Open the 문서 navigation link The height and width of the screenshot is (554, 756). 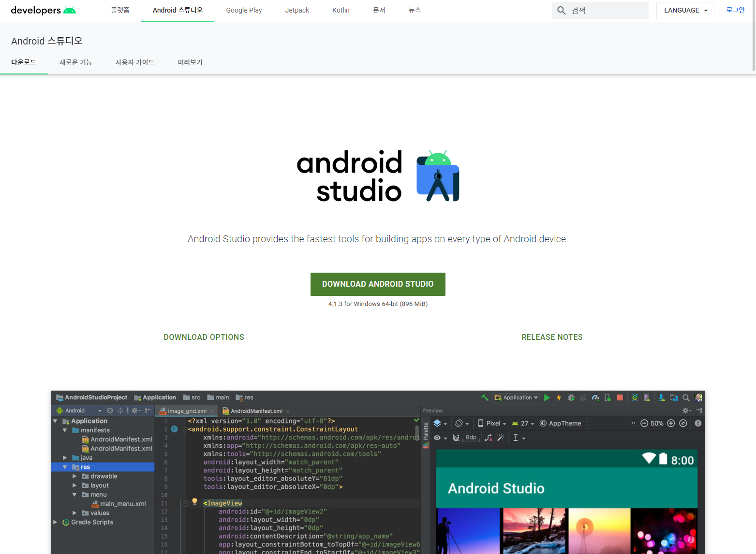coord(379,10)
